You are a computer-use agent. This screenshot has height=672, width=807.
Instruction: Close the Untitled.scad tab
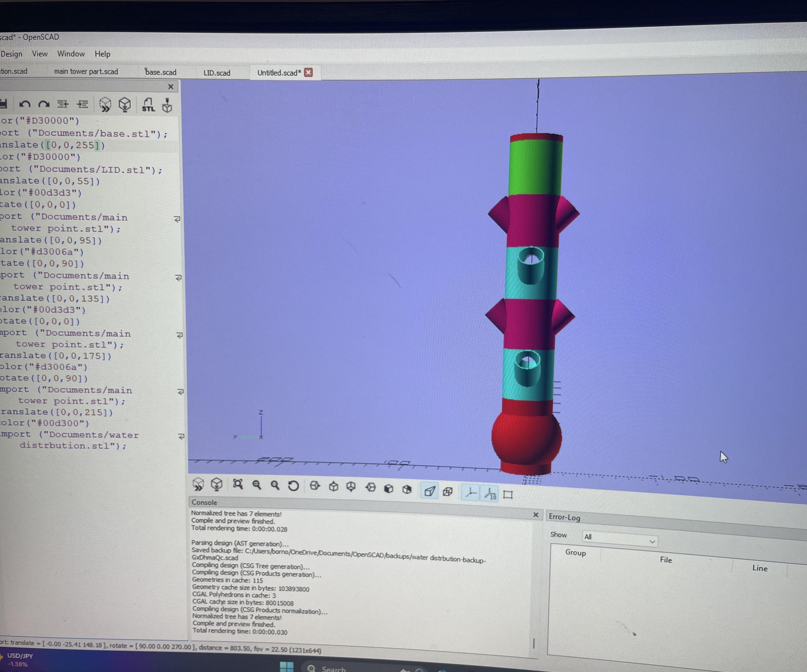pos(309,72)
